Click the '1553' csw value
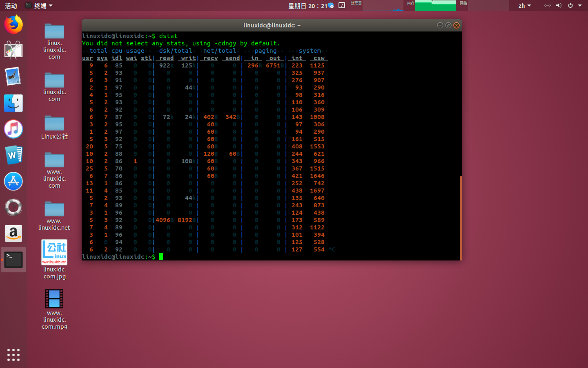The width and height of the screenshot is (588, 368). (317, 146)
